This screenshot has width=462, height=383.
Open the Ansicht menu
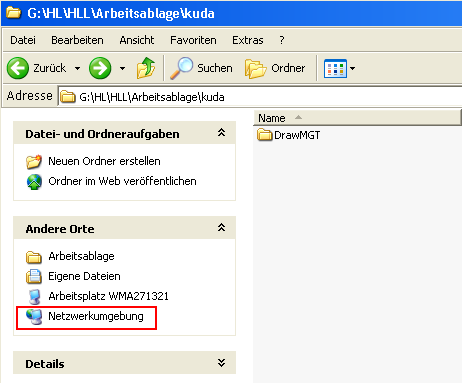137,40
